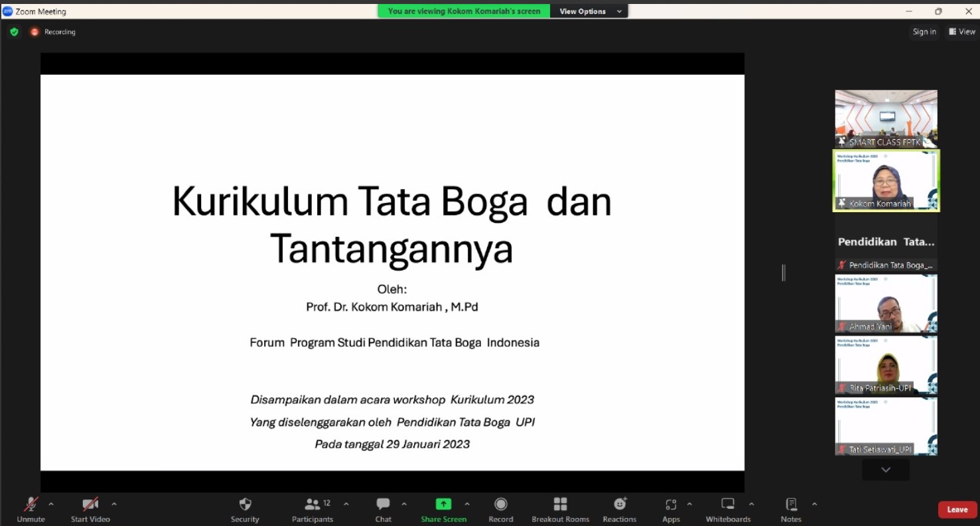Click 'Yang diselenggarakan oleh Pendidikan Tata Boga UPI' line
Image resolution: width=980 pixels, height=526 pixels.
pyautogui.click(x=392, y=423)
